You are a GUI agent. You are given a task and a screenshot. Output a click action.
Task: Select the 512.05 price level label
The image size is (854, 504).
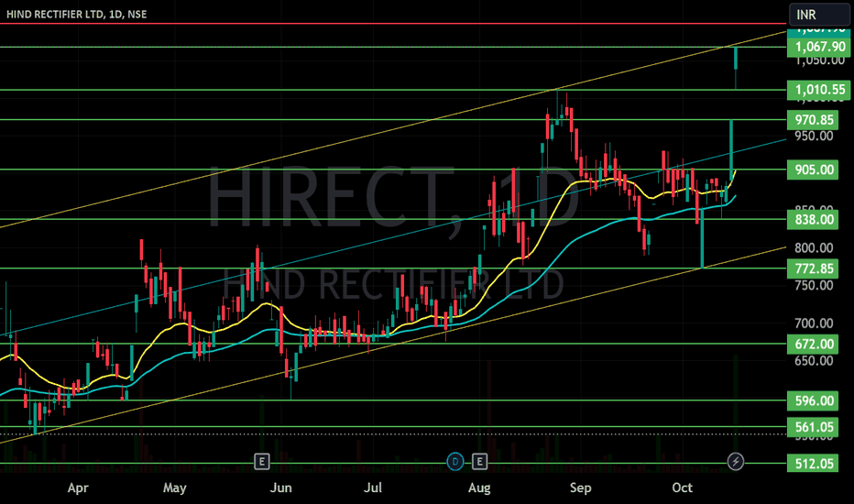813,464
